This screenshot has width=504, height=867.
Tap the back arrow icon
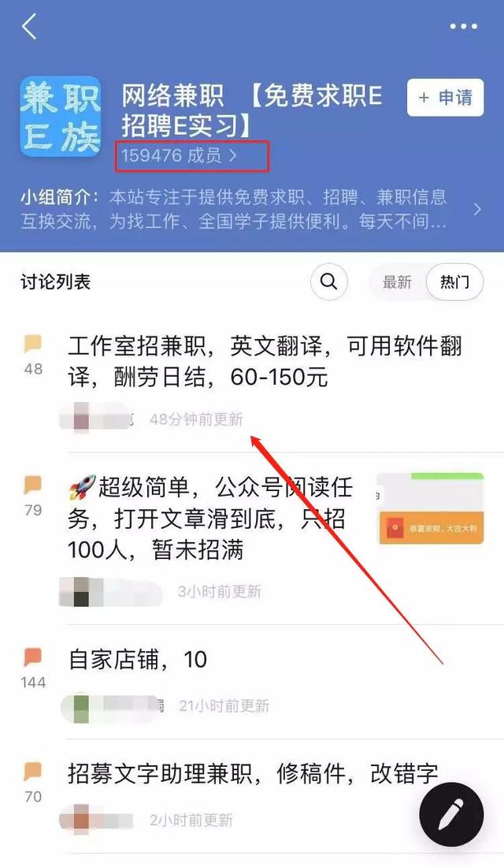(29, 26)
